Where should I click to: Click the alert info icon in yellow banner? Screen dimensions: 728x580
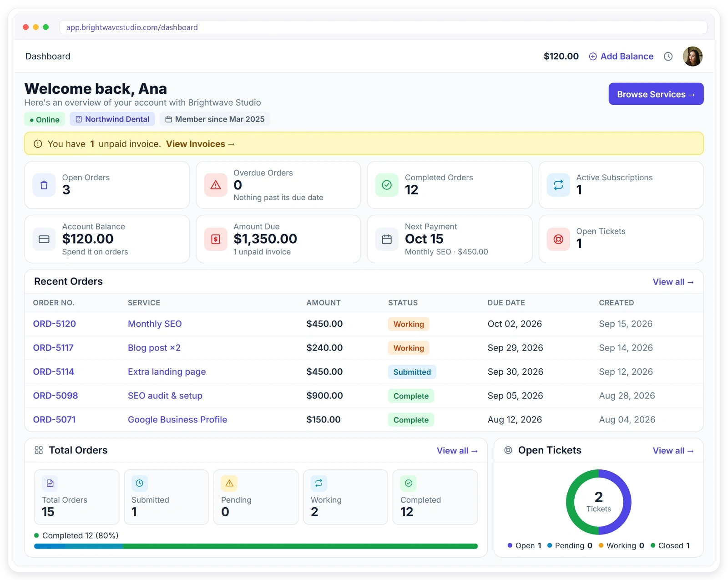click(x=38, y=144)
